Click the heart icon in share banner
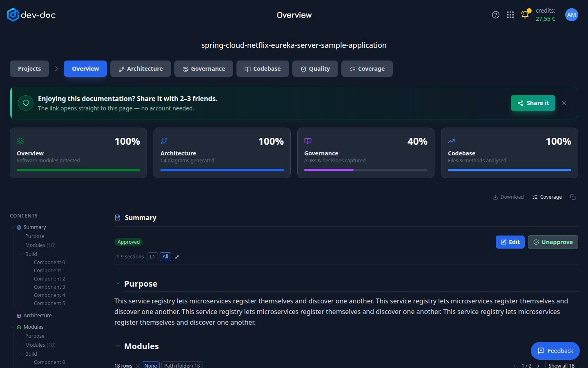This screenshot has height=368, width=588. 26,103
